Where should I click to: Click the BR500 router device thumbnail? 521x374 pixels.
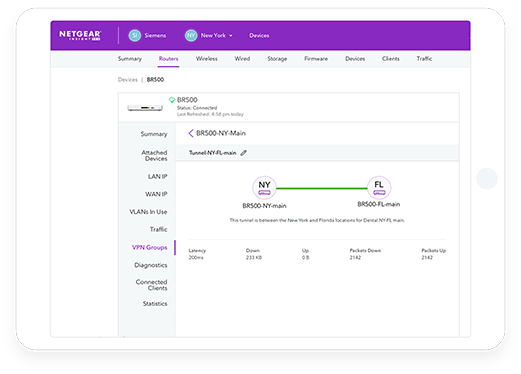click(145, 108)
